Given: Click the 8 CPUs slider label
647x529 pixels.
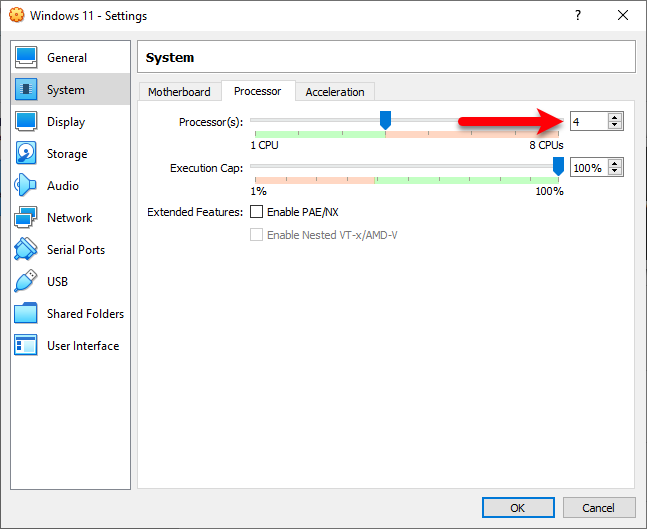Looking at the screenshot, I should pos(546,145).
